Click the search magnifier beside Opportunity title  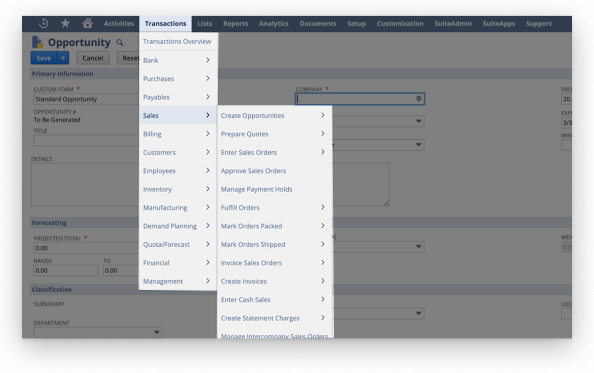pos(120,42)
